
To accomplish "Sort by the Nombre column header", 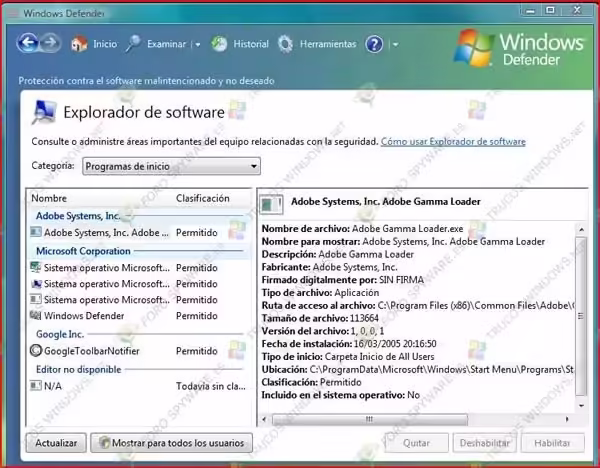I will [x=49, y=198].
